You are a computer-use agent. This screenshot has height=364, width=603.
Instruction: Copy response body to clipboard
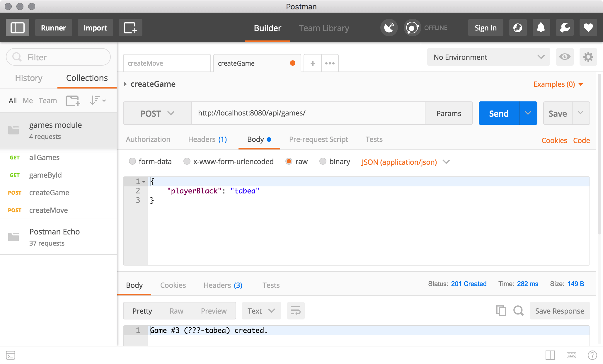(501, 311)
